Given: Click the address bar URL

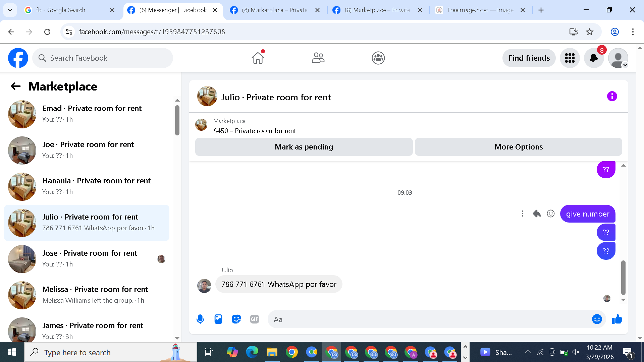Looking at the screenshot, I should 152,32.
